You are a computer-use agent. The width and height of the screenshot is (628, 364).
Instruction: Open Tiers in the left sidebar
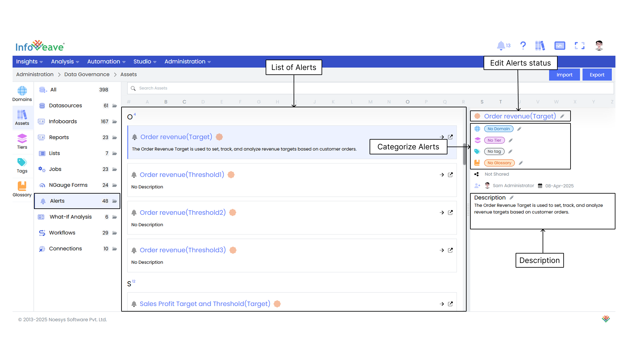point(22,142)
